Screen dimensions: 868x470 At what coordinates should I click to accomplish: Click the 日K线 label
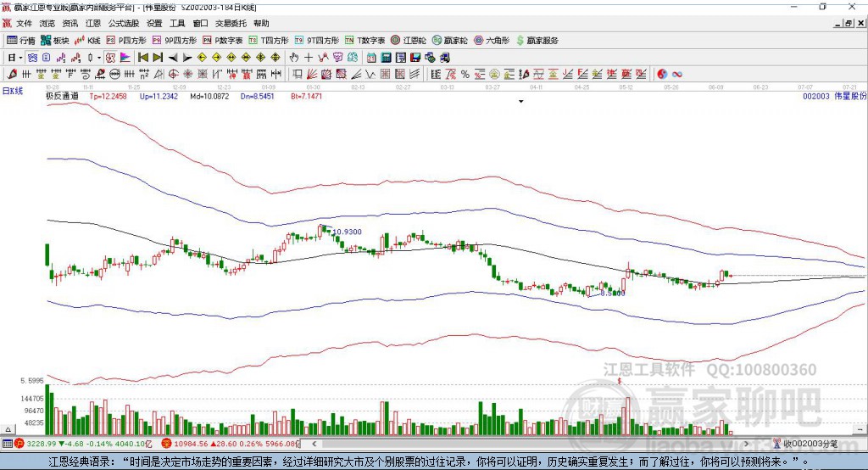13,91
